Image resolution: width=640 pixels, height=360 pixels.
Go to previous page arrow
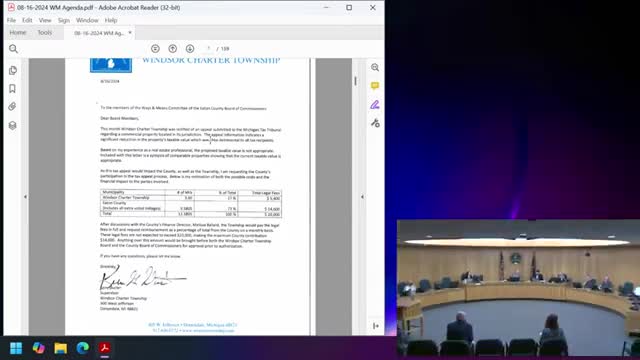(173, 49)
